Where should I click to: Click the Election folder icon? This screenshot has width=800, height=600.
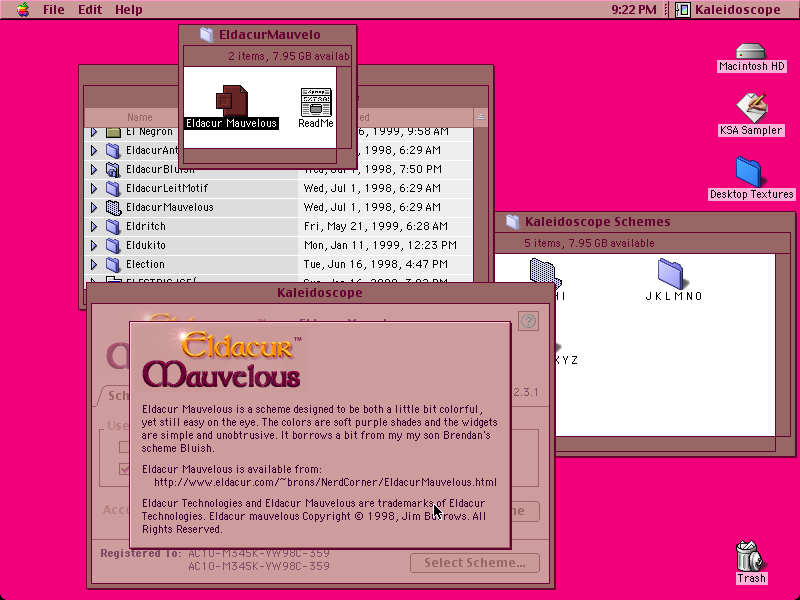pos(113,264)
